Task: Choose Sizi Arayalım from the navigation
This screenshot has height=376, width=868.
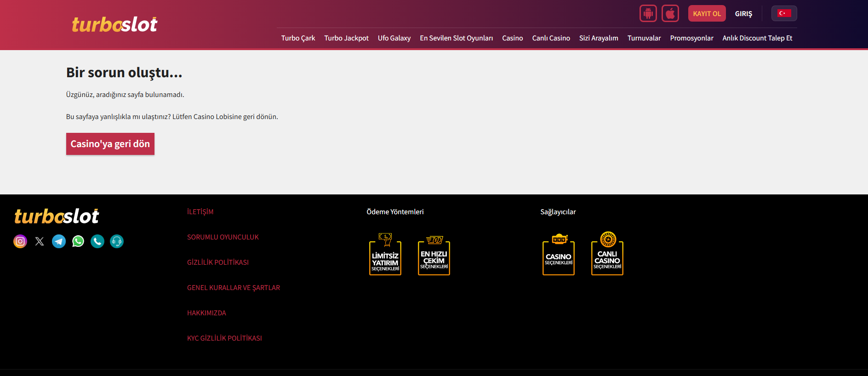Action: coord(599,38)
